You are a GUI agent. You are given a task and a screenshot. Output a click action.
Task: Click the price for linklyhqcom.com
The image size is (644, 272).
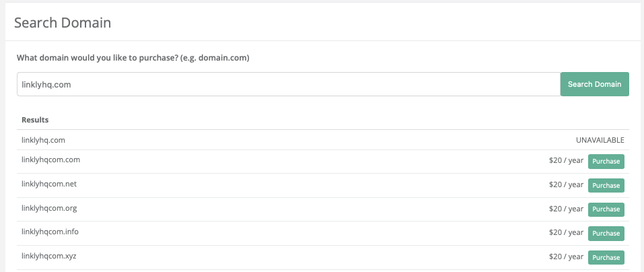566,160
